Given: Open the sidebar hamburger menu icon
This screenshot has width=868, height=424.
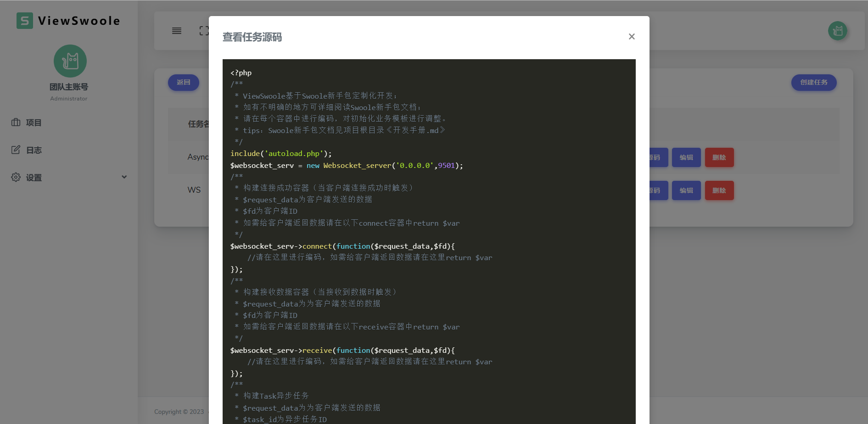Looking at the screenshot, I should coord(177,31).
